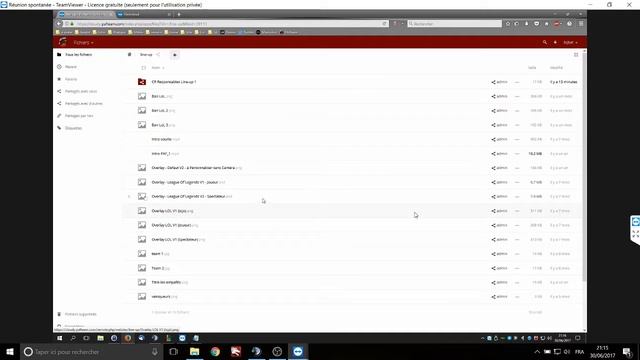Sort the list by name column header

pyautogui.click(x=157, y=68)
